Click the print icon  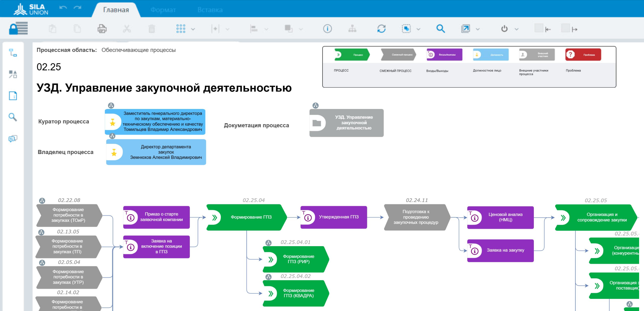(102, 29)
